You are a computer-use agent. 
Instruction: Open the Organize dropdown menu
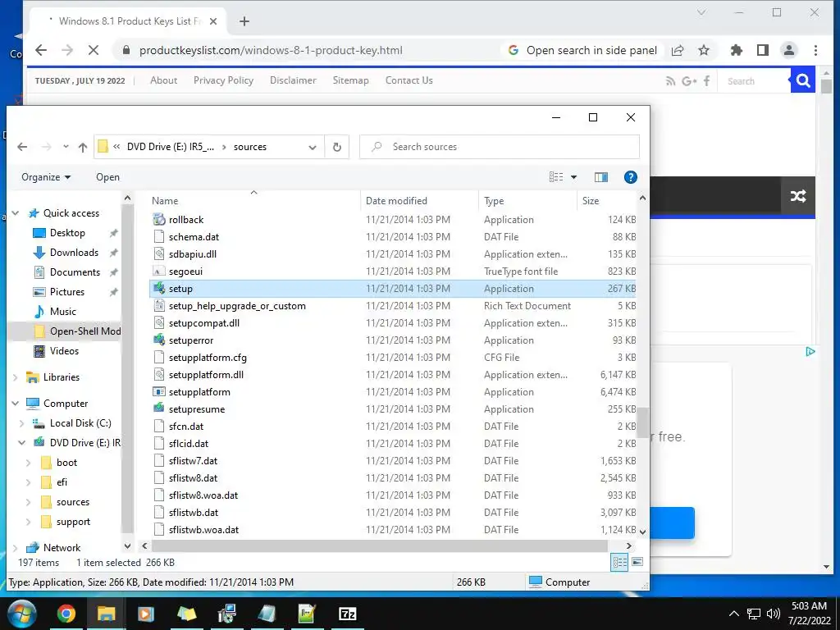point(46,177)
